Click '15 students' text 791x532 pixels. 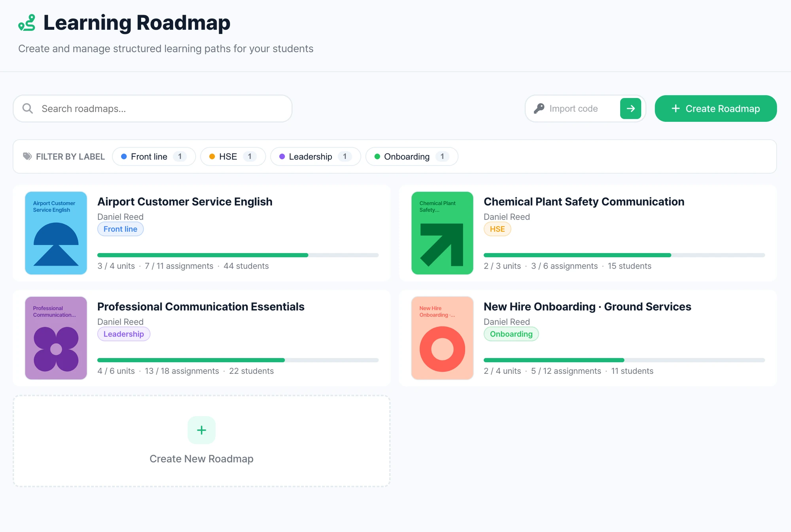[630, 266]
